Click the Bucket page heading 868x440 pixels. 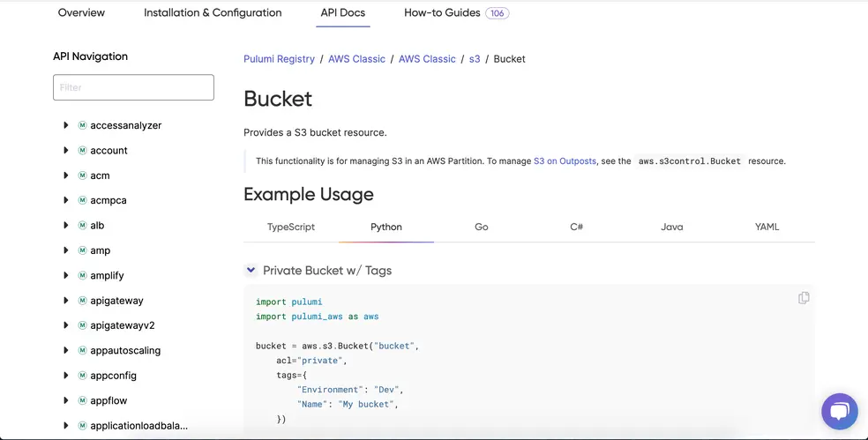(278, 99)
